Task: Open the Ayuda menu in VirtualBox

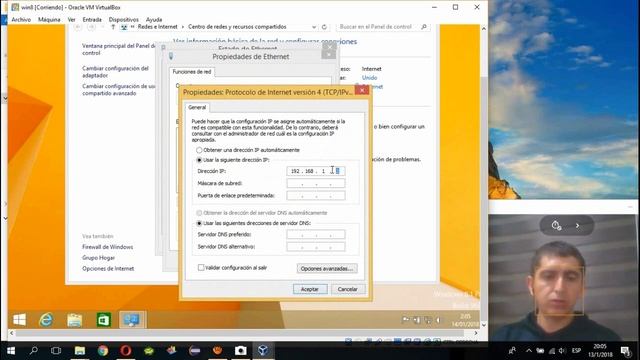Action: pyautogui.click(x=154, y=20)
